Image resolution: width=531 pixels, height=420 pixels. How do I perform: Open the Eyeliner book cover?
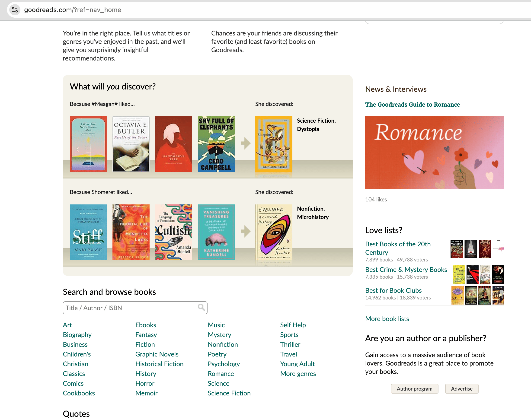point(273,232)
